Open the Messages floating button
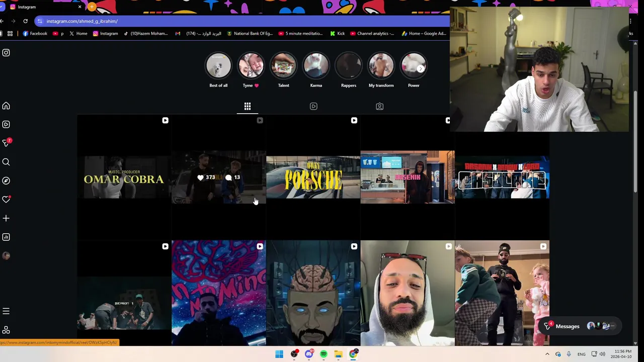Viewport: 644px width, 362px height. (x=580, y=326)
